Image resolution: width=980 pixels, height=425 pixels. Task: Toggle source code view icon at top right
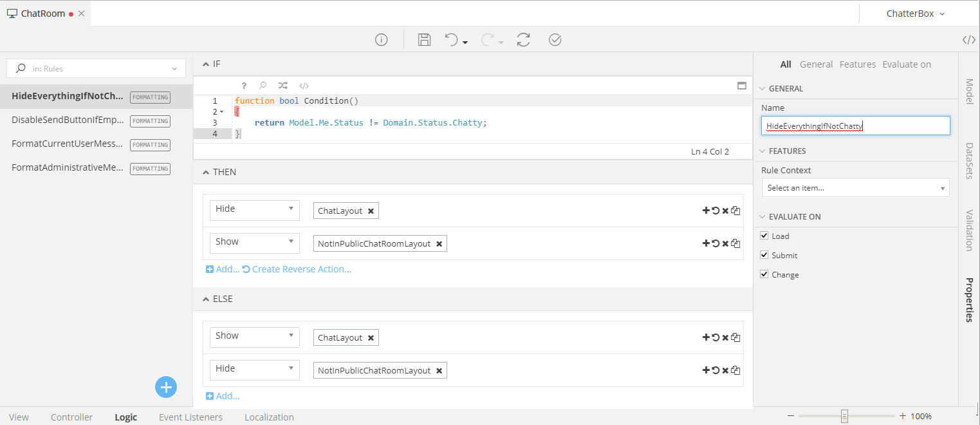(968, 40)
